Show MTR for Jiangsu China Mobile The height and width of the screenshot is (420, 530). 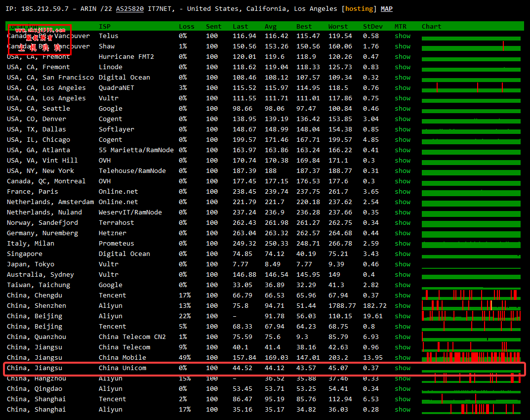(x=403, y=357)
